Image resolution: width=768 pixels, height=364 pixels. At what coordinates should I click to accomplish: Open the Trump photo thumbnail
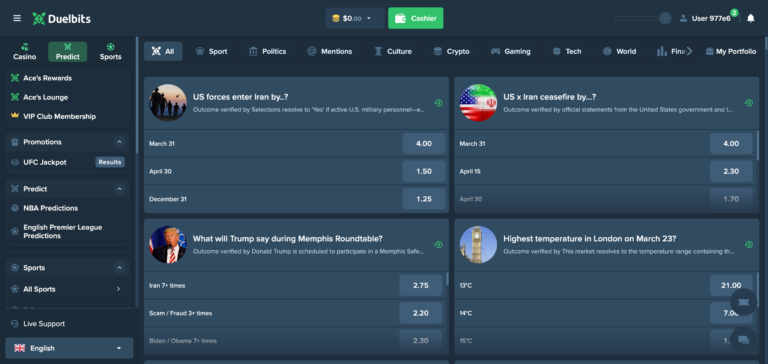click(168, 244)
